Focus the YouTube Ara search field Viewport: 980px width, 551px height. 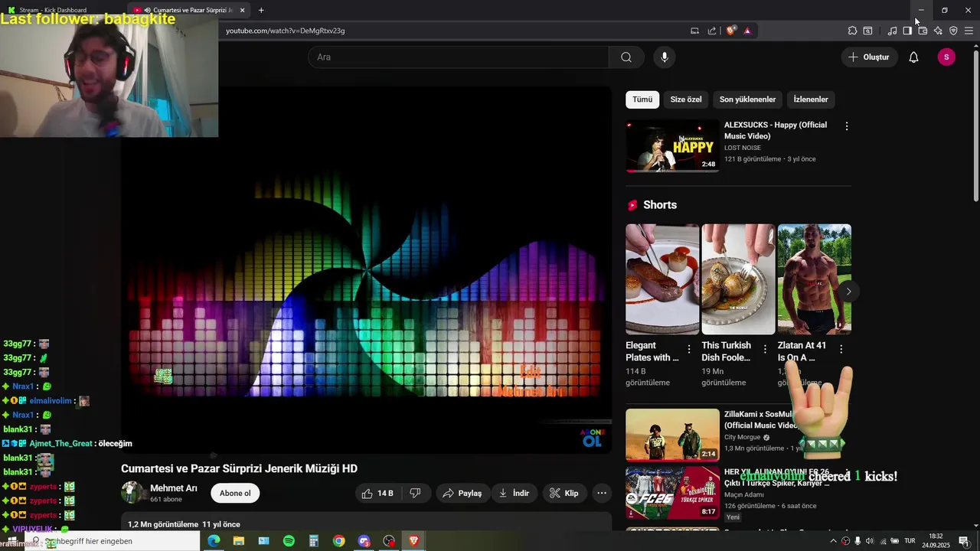tap(459, 57)
